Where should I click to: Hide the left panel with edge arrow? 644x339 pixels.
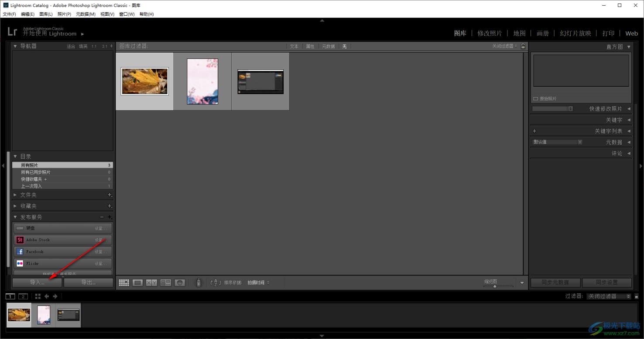[x=3, y=166]
